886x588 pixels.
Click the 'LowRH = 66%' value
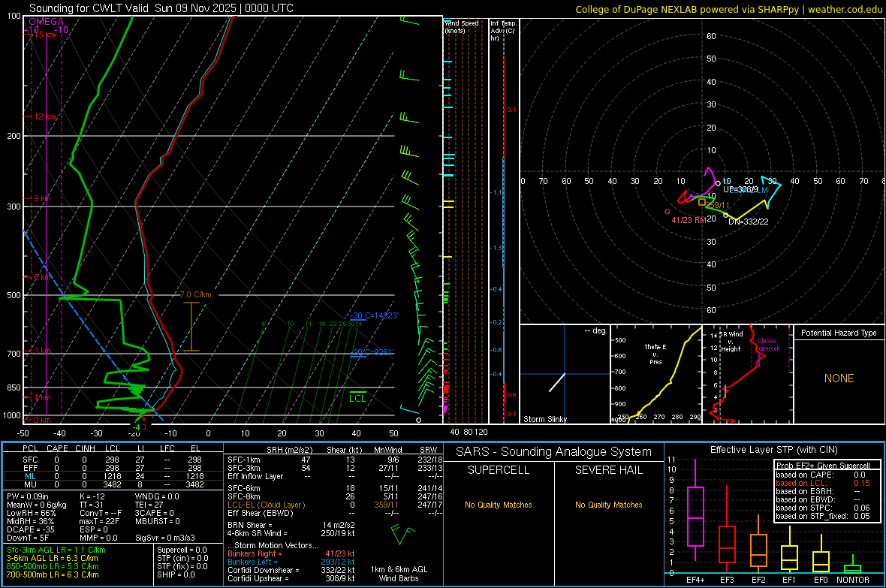(32, 513)
